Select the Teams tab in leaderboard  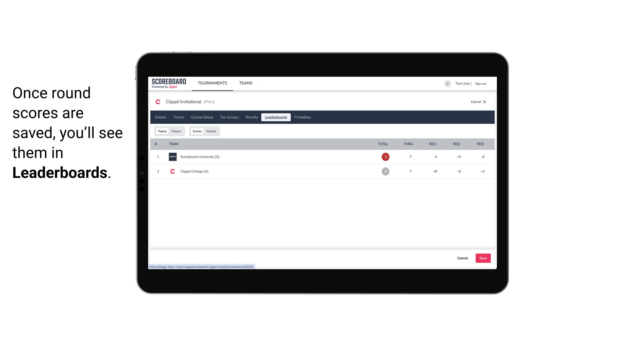tap(162, 131)
